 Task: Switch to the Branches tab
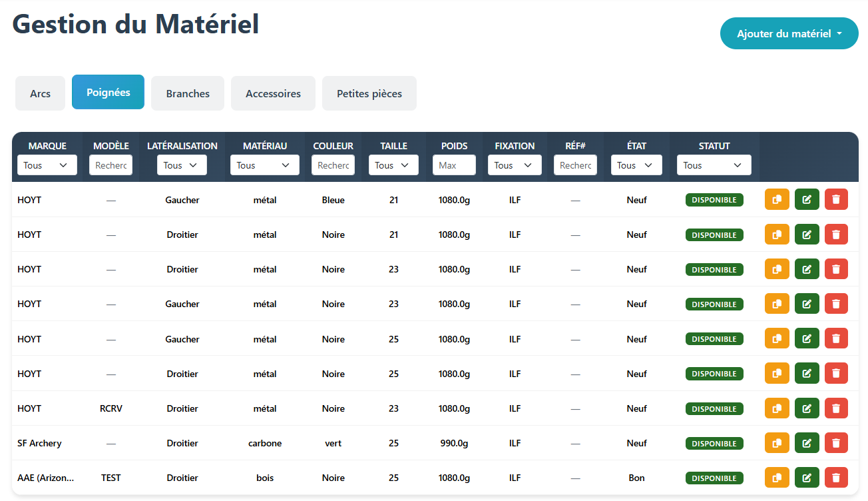(187, 93)
